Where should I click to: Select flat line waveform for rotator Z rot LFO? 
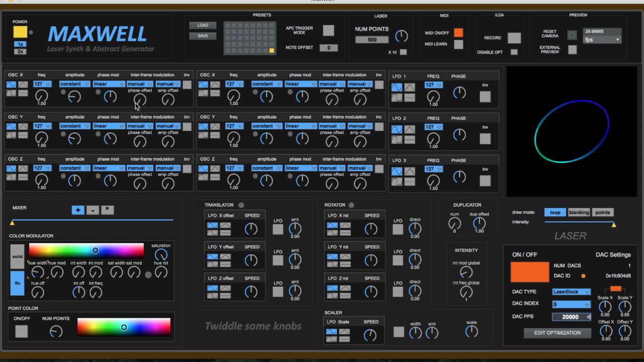345,295
